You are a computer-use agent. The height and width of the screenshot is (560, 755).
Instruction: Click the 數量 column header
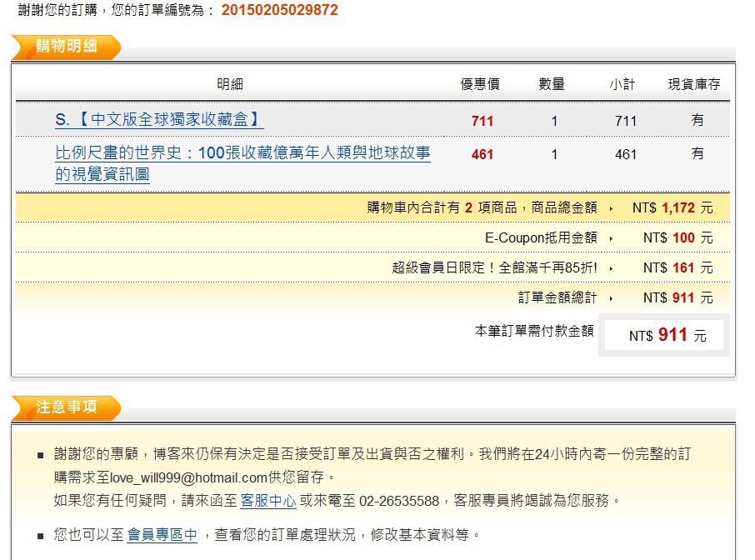click(552, 84)
